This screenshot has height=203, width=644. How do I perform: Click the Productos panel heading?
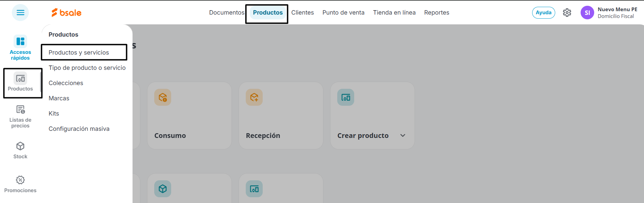pyautogui.click(x=63, y=35)
